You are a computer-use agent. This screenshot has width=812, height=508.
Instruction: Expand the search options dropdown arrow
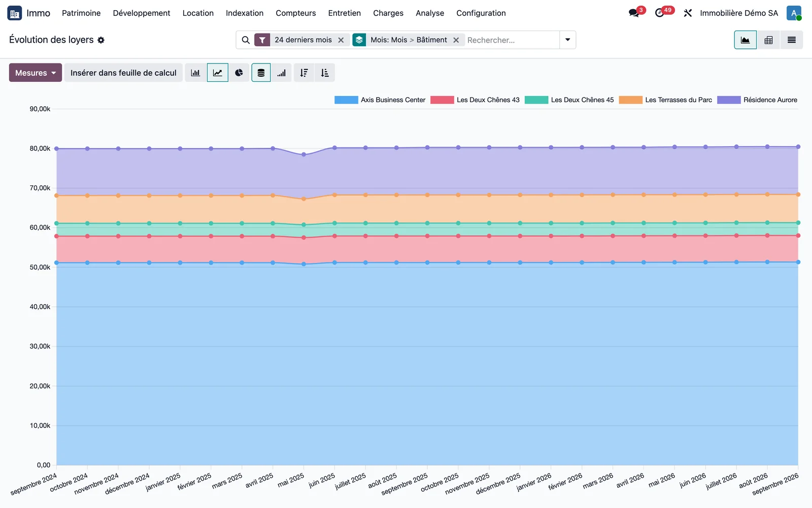567,40
